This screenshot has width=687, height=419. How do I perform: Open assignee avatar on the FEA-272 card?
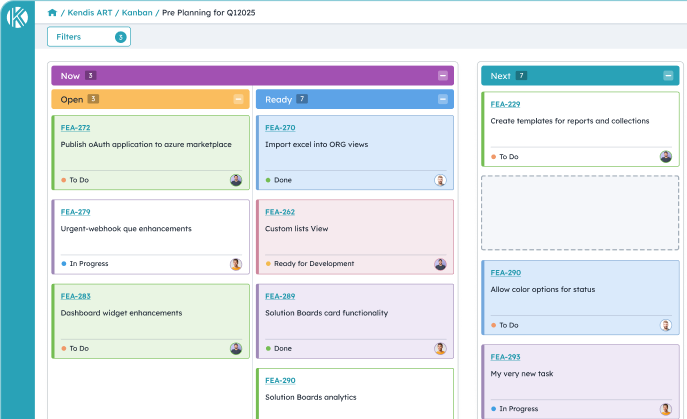pos(236,180)
